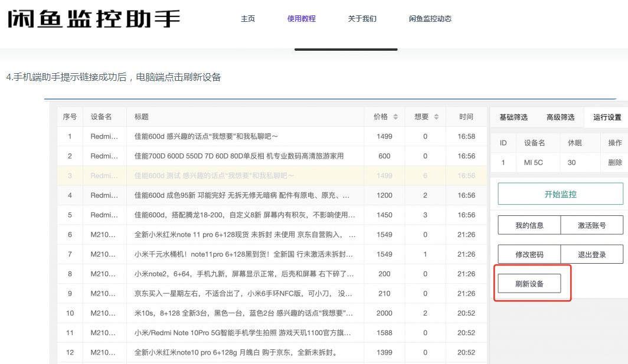Open 闲鱼监控动态 navigation link
This screenshot has width=628, height=364.
click(x=430, y=19)
